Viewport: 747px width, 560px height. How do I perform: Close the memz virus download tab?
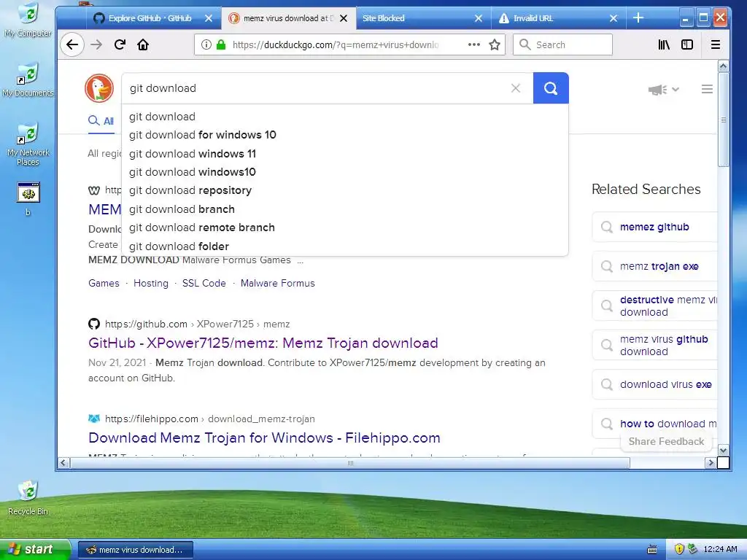(x=344, y=18)
